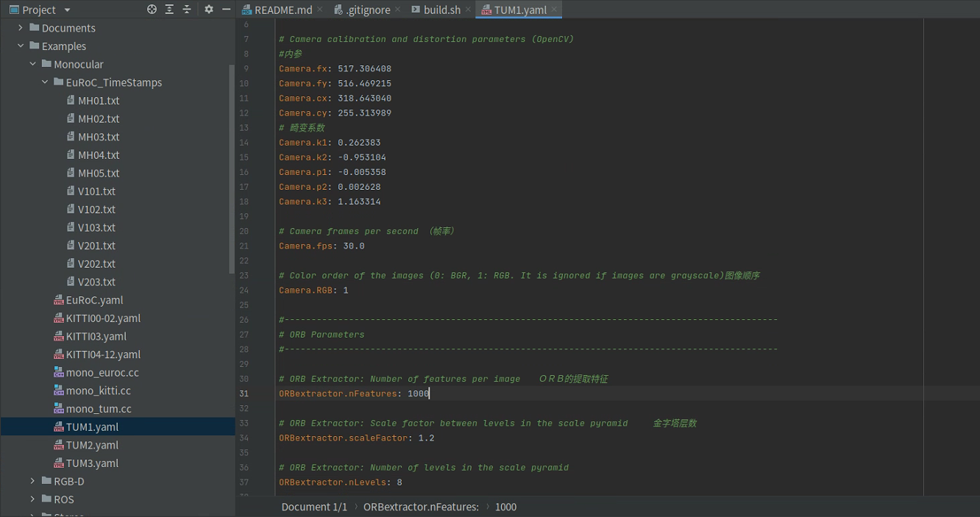Viewport: 980px width, 517px height.
Task: Select the TUM1.yaml editor tab
Action: click(520, 10)
